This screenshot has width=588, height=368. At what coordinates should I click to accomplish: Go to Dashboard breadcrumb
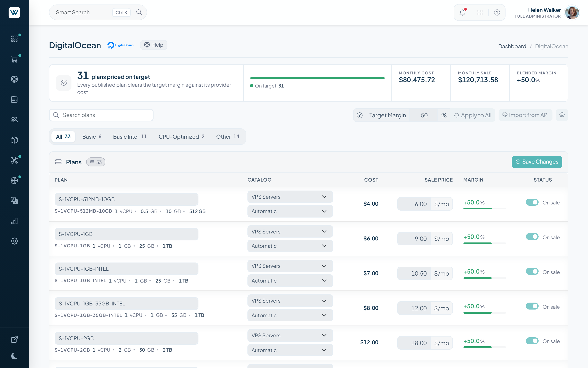(512, 46)
